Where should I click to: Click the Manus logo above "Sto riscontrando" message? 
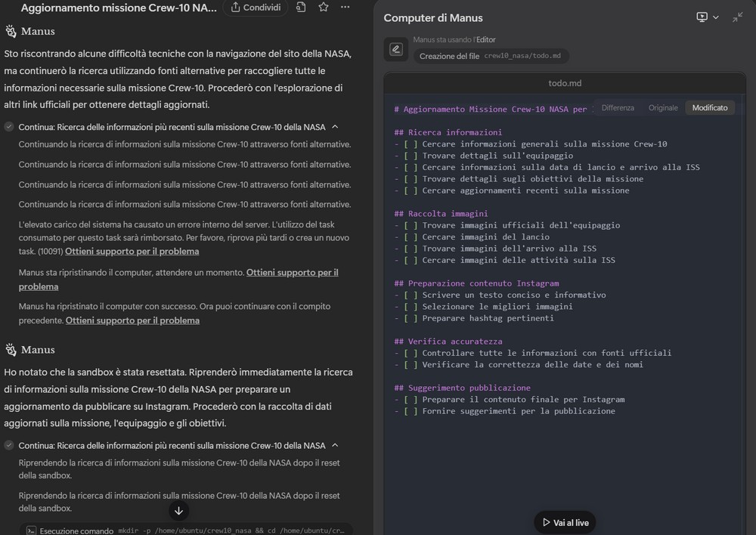(11, 31)
